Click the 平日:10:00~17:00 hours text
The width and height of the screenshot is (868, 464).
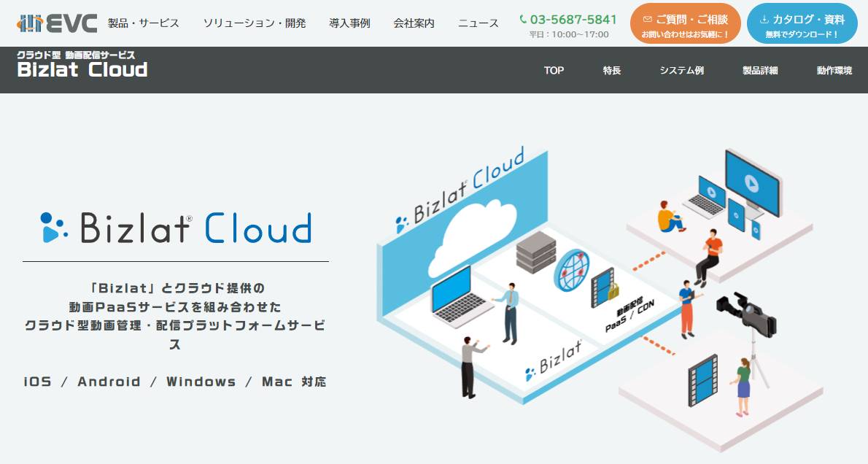click(568, 34)
